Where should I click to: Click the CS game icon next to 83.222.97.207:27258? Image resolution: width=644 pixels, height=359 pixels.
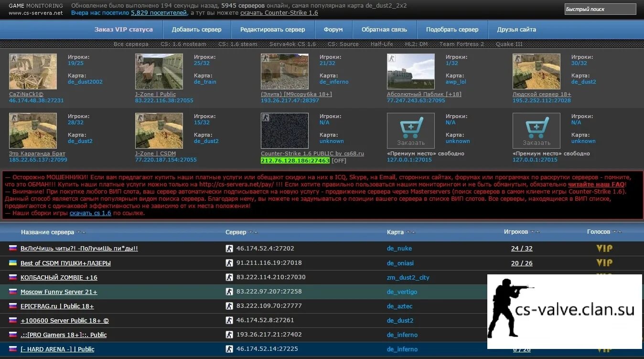click(229, 292)
